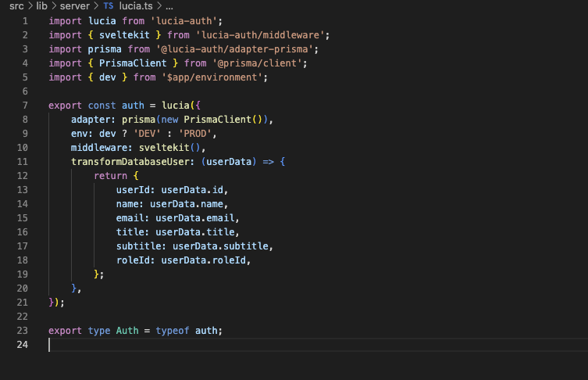588x380 pixels.
Task: Click the breadcrumb ellipsis after lucia.ts
Action: [169, 5]
